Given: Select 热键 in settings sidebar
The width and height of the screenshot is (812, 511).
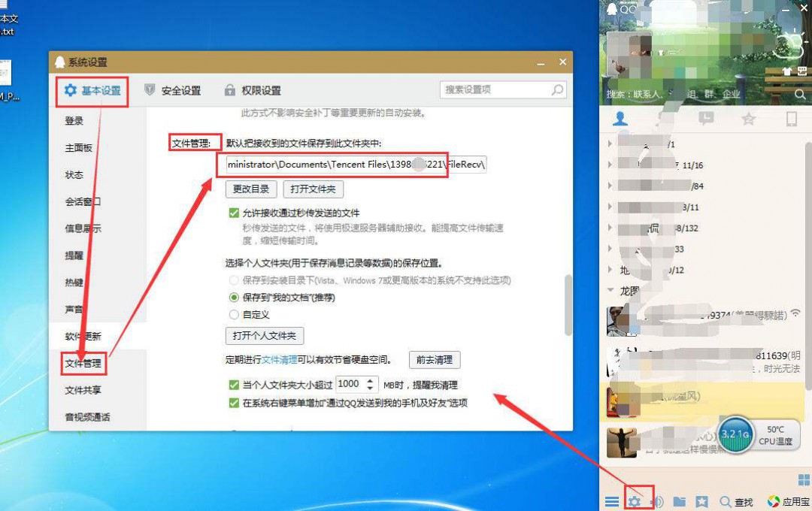Looking at the screenshot, I should [x=74, y=282].
